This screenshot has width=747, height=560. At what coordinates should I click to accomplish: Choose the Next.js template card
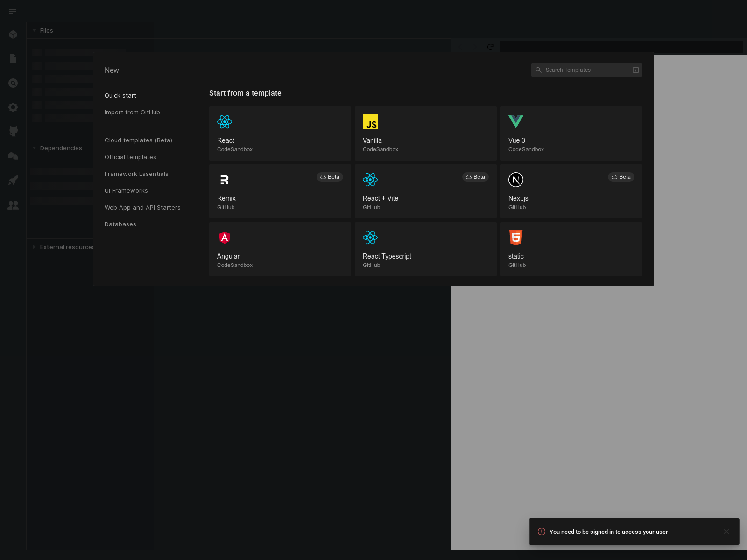pyautogui.click(x=571, y=191)
